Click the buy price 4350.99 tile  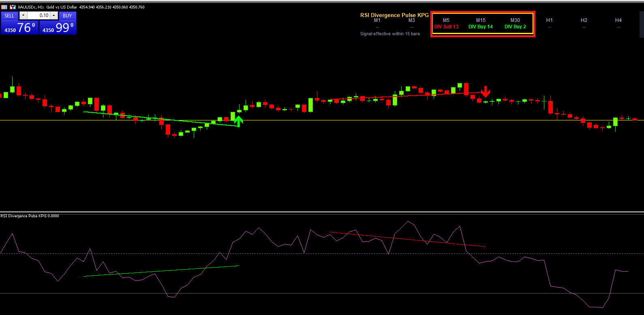(x=58, y=28)
